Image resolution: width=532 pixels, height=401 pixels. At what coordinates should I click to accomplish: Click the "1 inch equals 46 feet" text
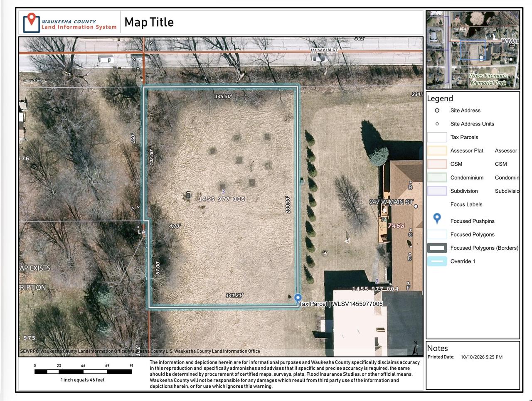[83, 380]
